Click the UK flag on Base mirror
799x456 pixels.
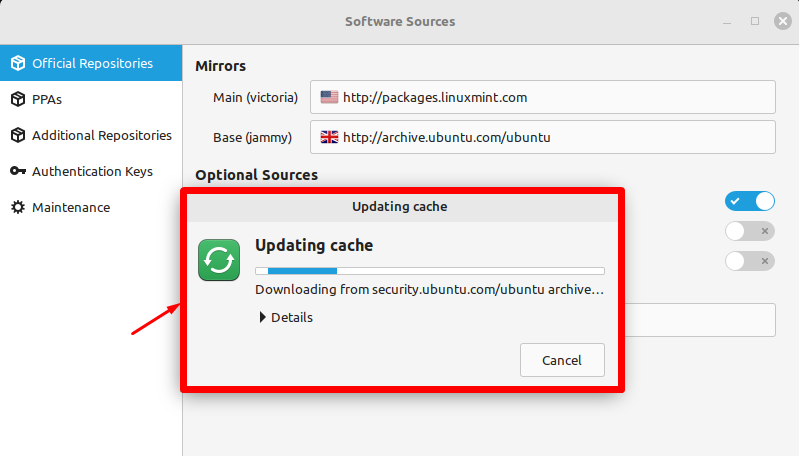point(329,137)
